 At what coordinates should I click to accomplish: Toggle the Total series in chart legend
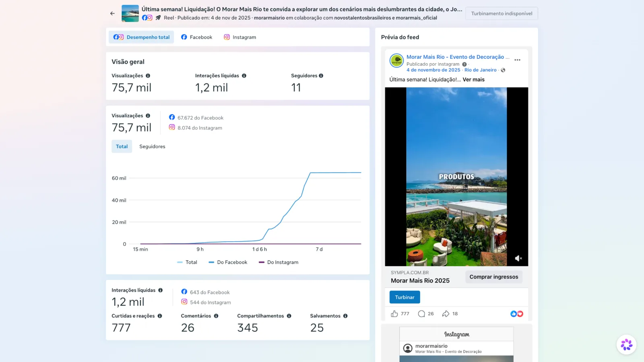pos(187,262)
